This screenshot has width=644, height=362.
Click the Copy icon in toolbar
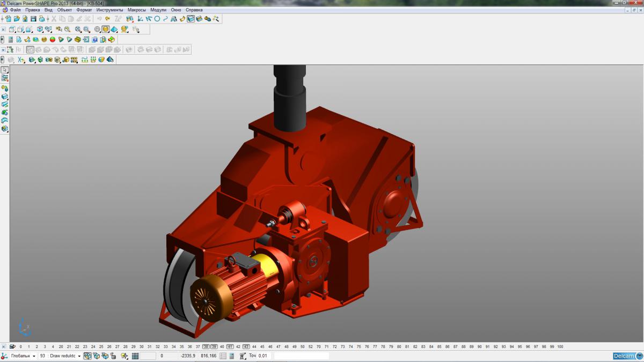pos(62,18)
